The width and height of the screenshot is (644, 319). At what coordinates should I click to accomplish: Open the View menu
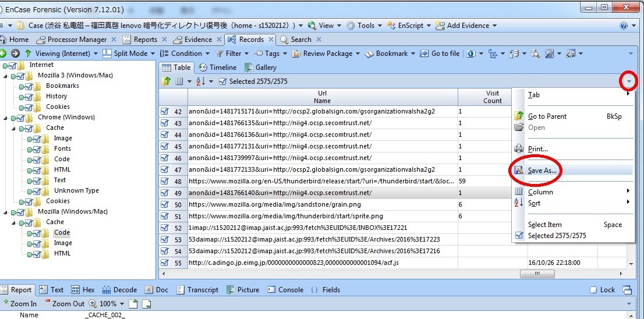[324, 26]
